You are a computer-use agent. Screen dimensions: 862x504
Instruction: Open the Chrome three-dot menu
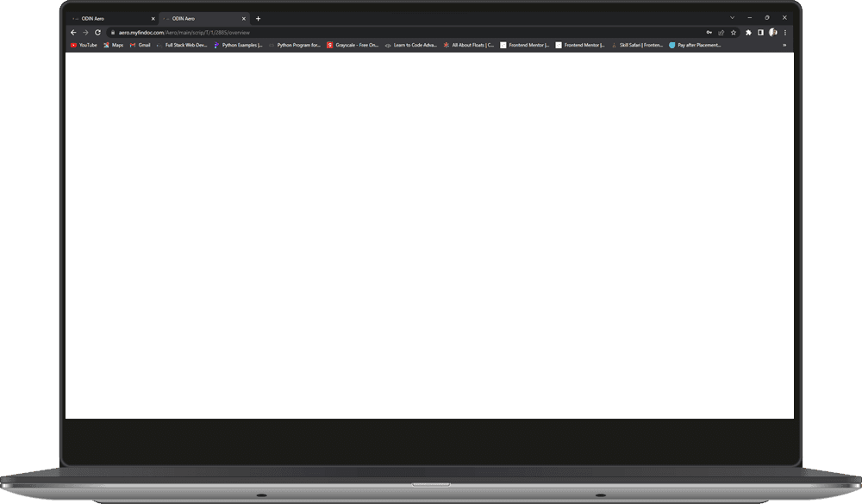click(784, 33)
